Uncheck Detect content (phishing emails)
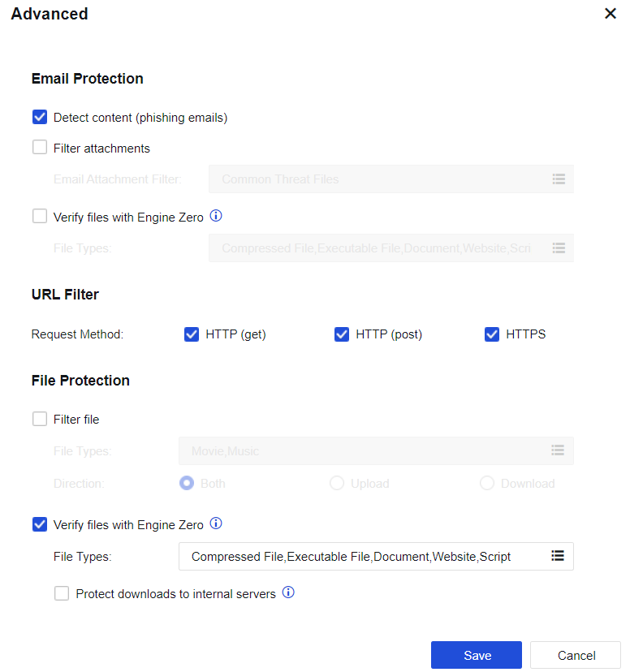The image size is (630, 672). (40, 118)
